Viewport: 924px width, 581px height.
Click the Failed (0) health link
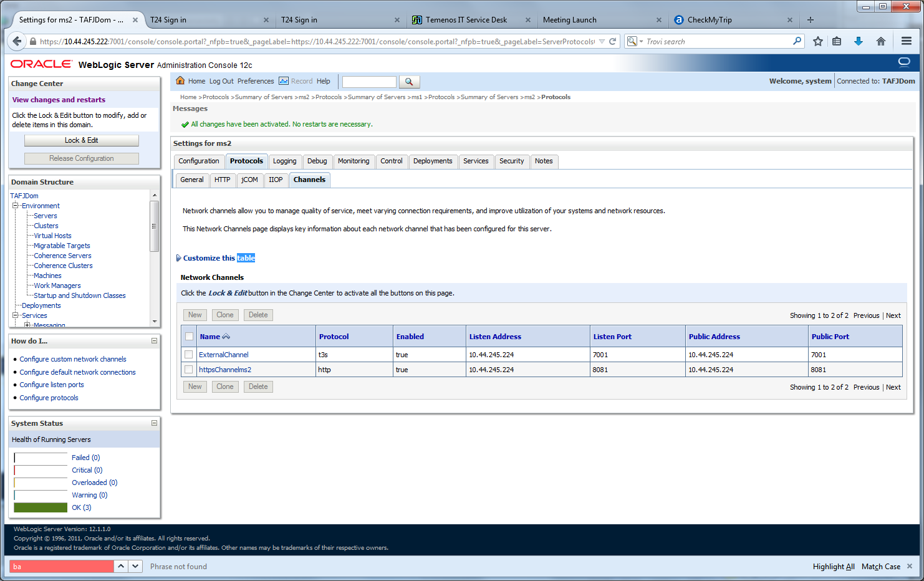pos(85,458)
